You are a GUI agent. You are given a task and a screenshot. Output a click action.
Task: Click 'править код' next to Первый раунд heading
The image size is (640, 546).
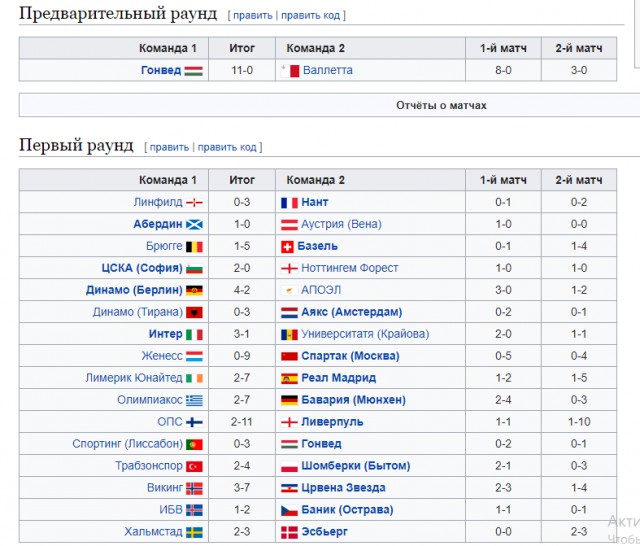click(x=227, y=147)
